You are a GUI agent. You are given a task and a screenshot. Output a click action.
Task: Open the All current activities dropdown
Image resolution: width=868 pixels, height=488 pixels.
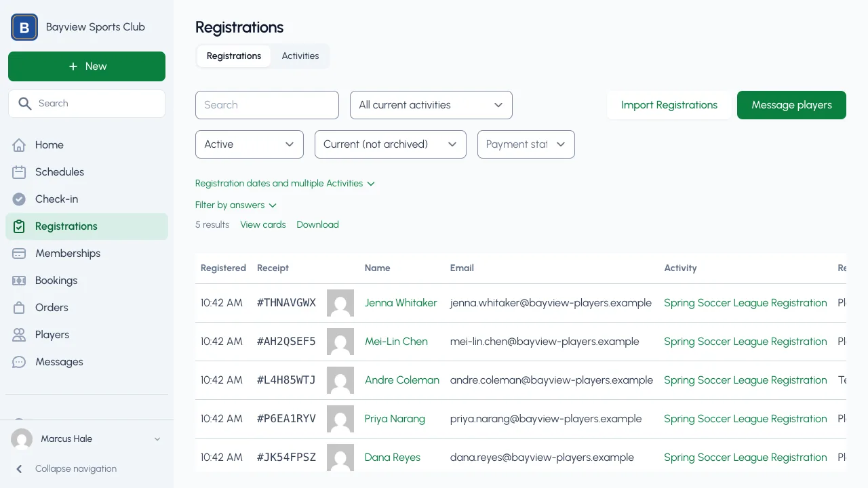coord(431,105)
